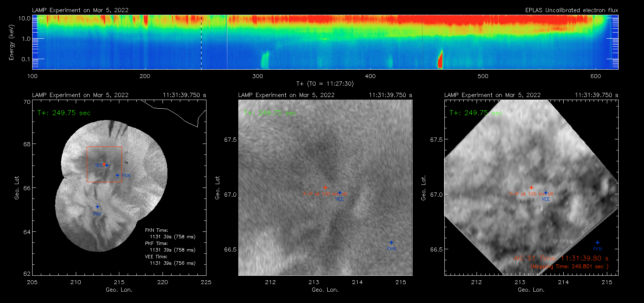Click the green 'T+: 249.75 sec' text in the all-sky panel
The height and width of the screenshot is (303, 644).
click(x=64, y=113)
